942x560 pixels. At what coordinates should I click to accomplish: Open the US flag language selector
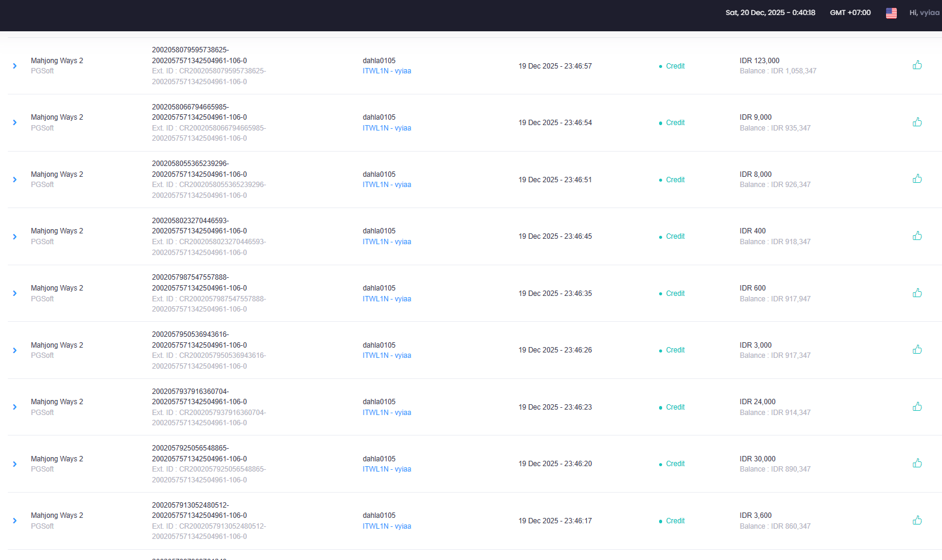coord(891,13)
